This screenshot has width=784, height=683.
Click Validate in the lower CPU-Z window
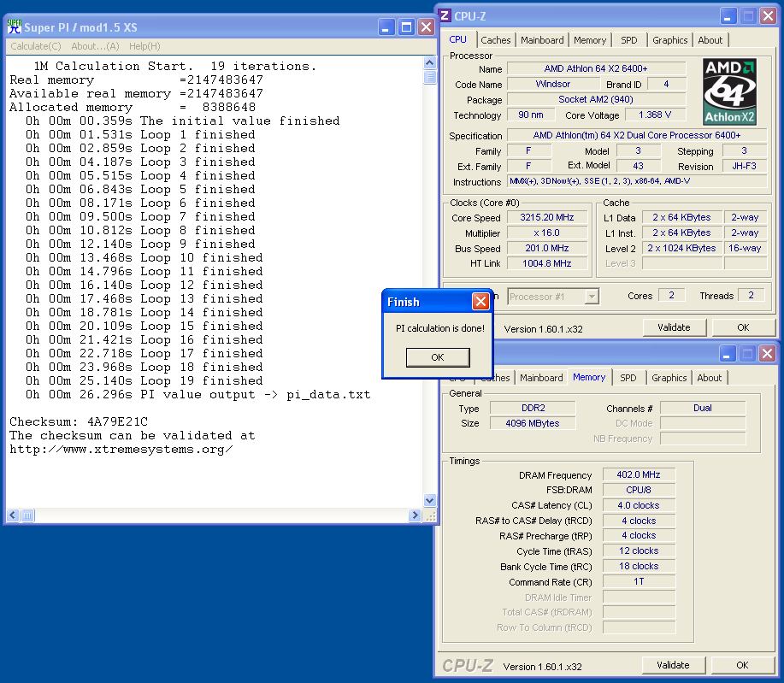coord(673,665)
